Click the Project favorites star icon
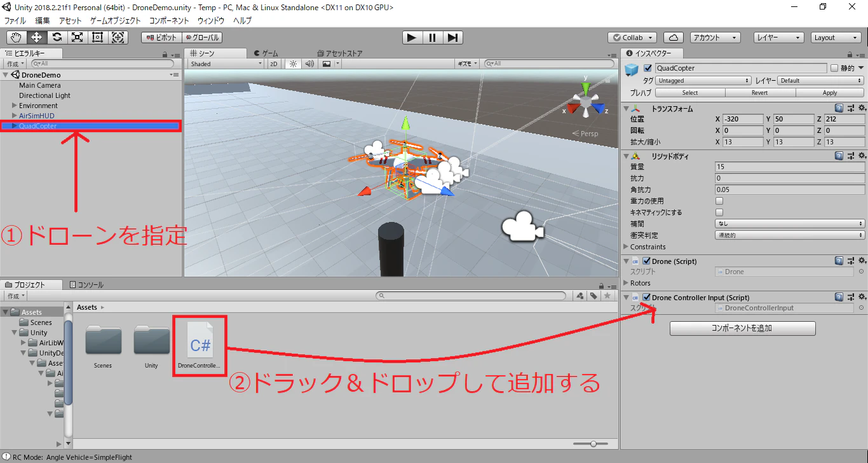 [x=607, y=296]
